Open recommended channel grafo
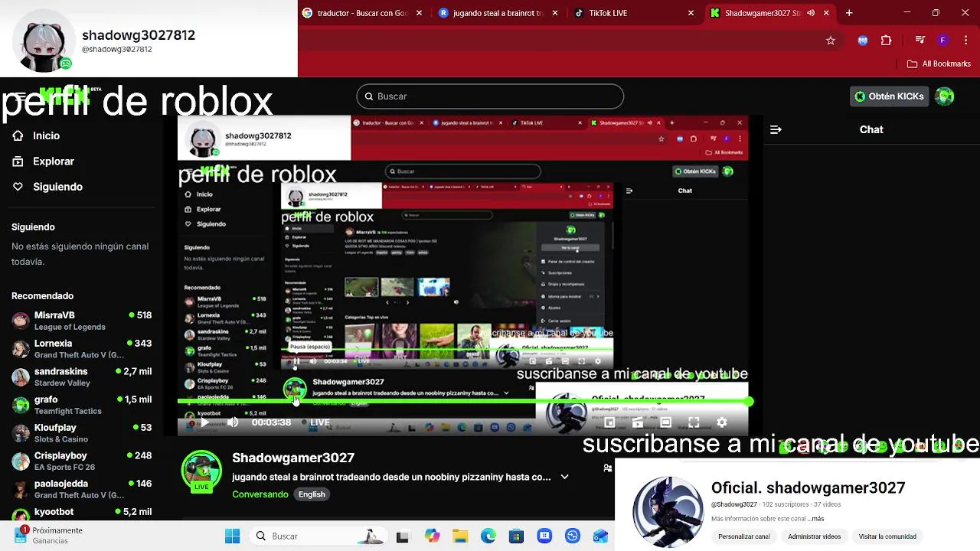 (82, 405)
